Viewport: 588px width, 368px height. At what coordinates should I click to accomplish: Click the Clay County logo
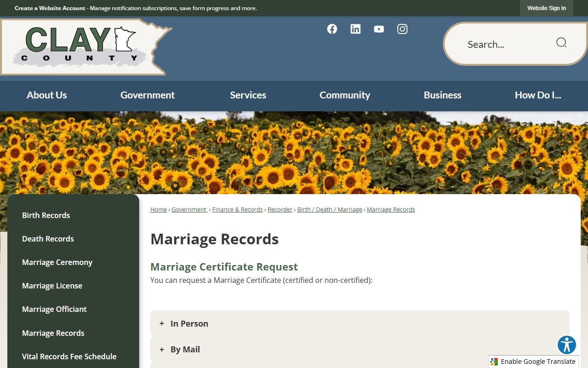[86, 47]
